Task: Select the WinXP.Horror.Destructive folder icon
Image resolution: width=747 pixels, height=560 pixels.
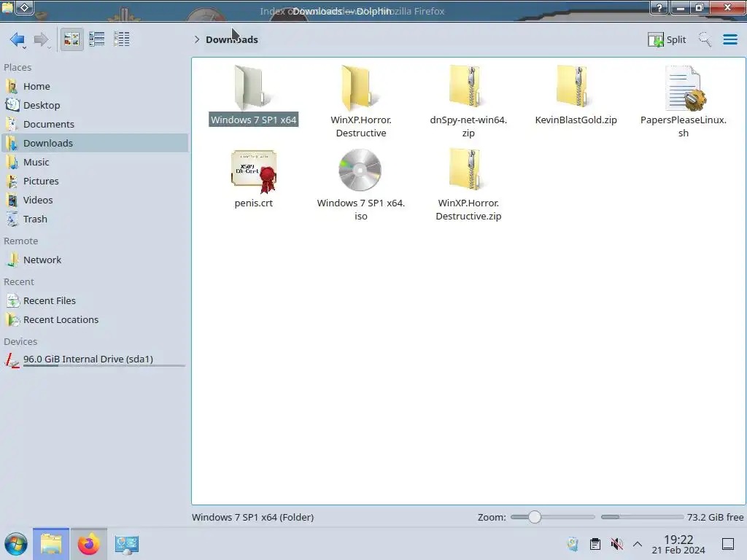Action: coord(360,87)
